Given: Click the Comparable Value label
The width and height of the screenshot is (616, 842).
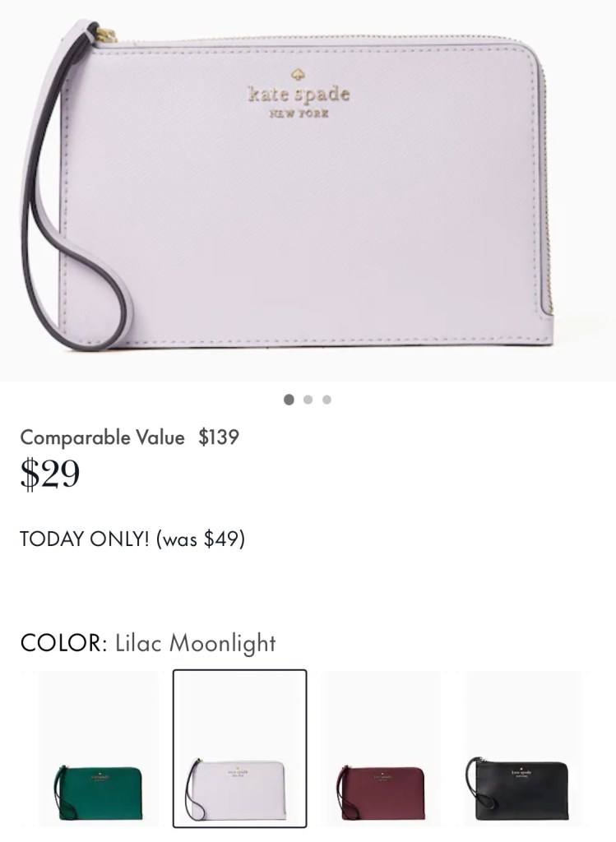Looking at the screenshot, I should [102, 437].
